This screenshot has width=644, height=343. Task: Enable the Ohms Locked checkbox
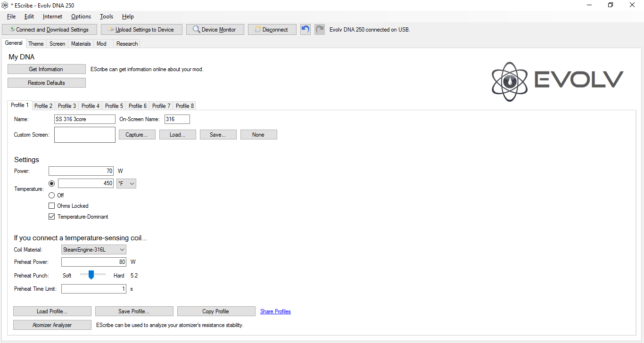coord(52,206)
